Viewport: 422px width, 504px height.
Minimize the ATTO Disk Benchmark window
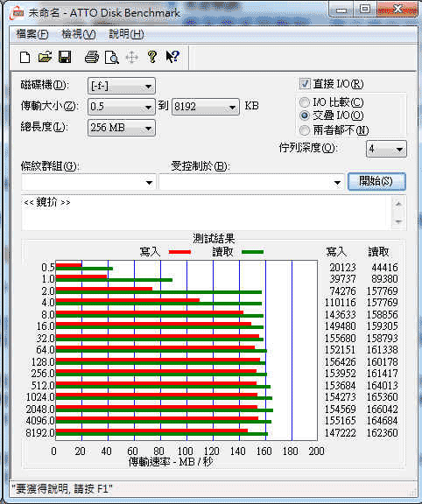(x=341, y=10)
